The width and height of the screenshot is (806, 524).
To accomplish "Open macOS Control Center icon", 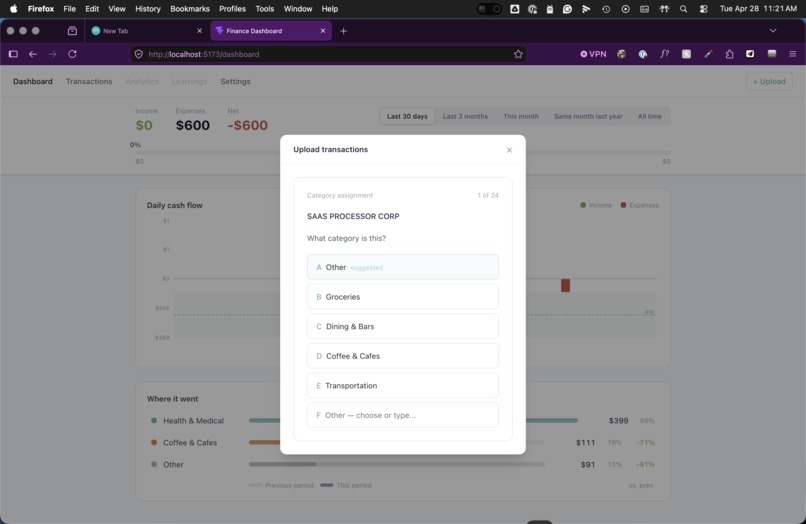I will [704, 9].
